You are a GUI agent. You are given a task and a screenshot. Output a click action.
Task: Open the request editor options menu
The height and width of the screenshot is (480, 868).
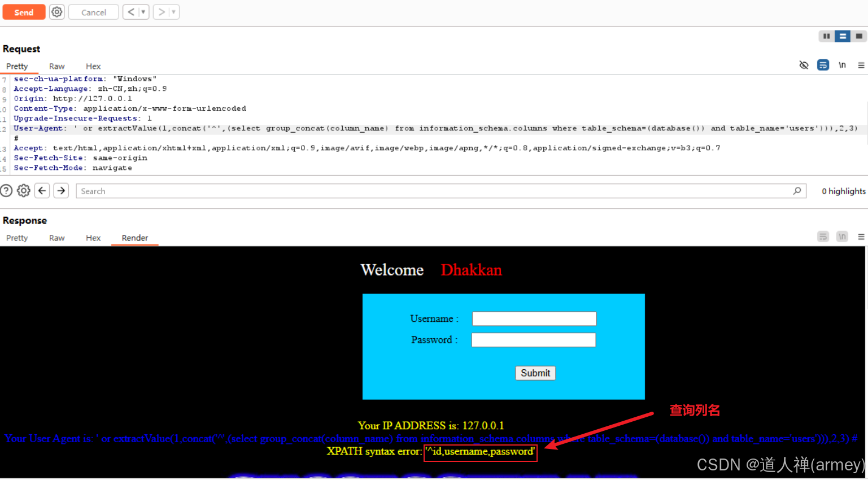coord(861,65)
